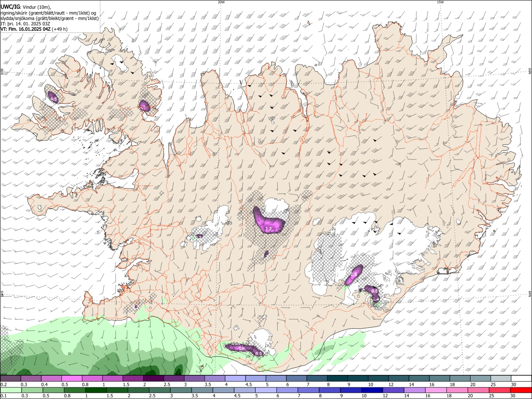
Task: Select the bright pink 0.5 swatch in snow scale
Action: pyautogui.click(x=71, y=378)
